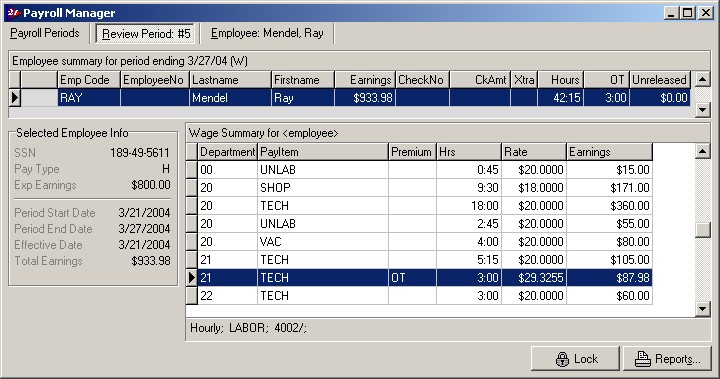
Task: Click the Period Start Date 3/21/2004 value
Action: tap(144, 213)
